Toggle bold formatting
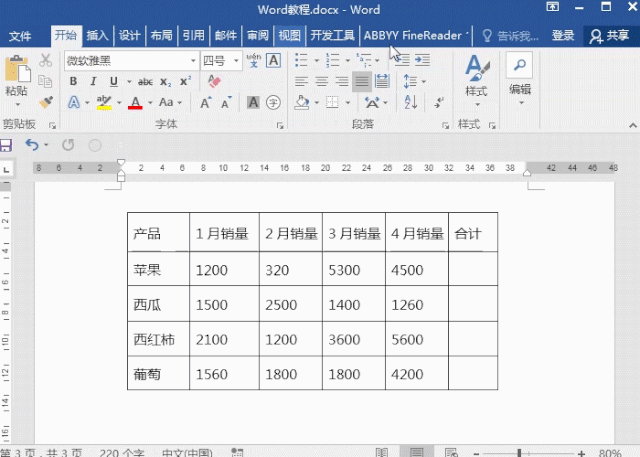The width and height of the screenshot is (640, 457). point(73,81)
